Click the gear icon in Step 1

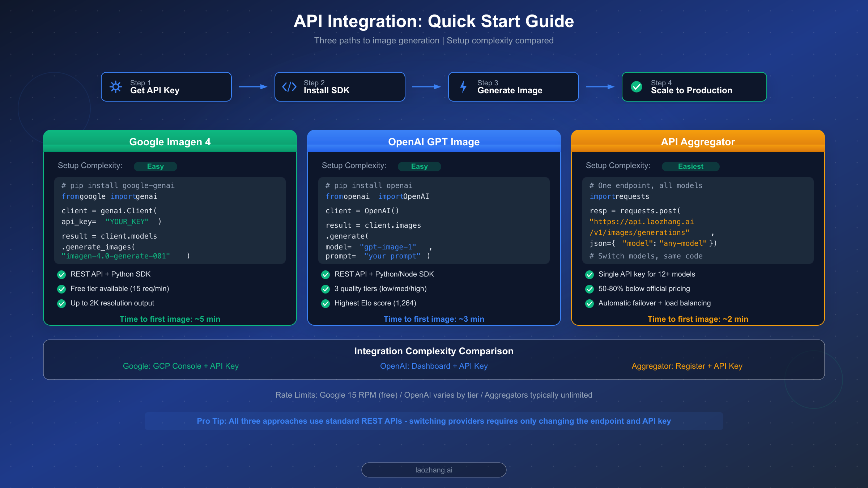click(116, 87)
